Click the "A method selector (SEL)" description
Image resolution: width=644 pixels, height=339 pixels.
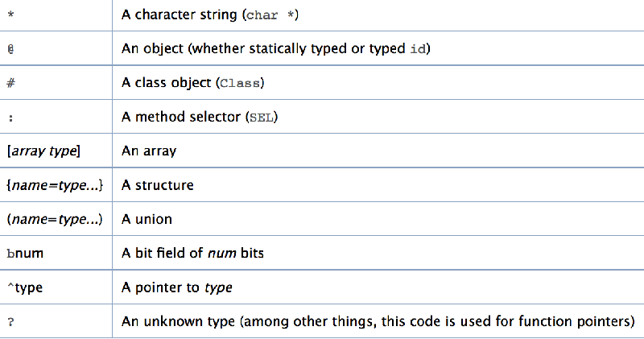(200, 117)
